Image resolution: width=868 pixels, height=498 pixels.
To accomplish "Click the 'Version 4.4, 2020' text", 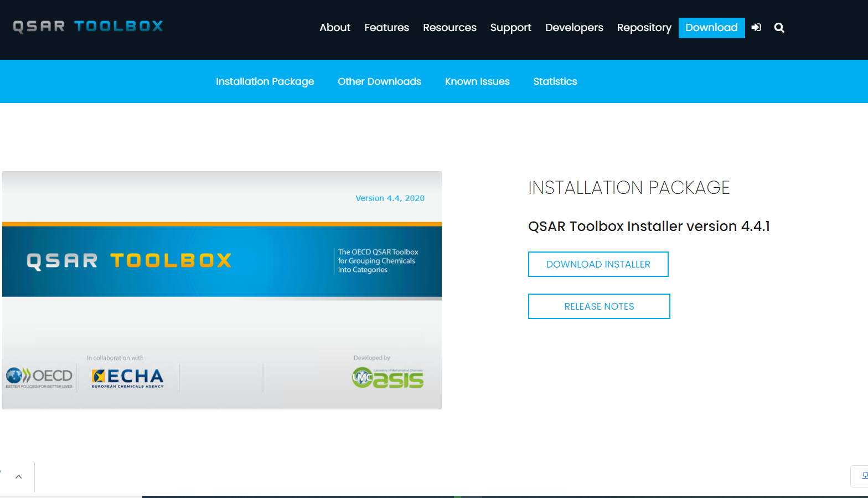I will (x=390, y=198).
